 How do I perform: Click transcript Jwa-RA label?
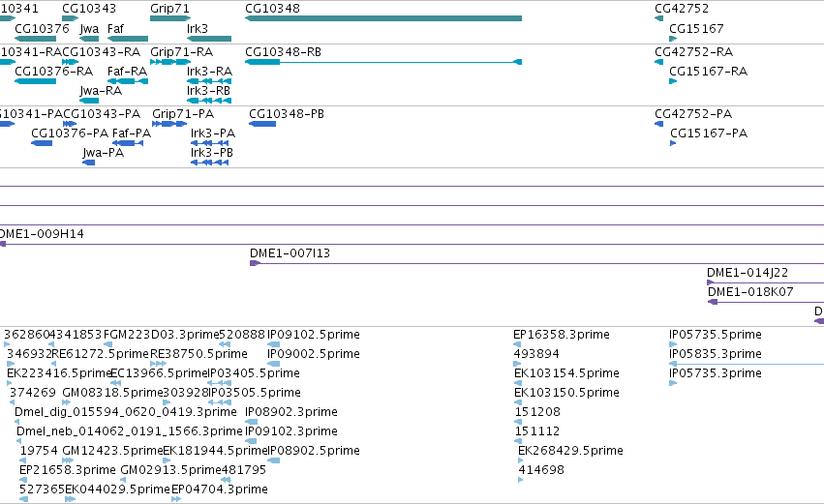101,91
